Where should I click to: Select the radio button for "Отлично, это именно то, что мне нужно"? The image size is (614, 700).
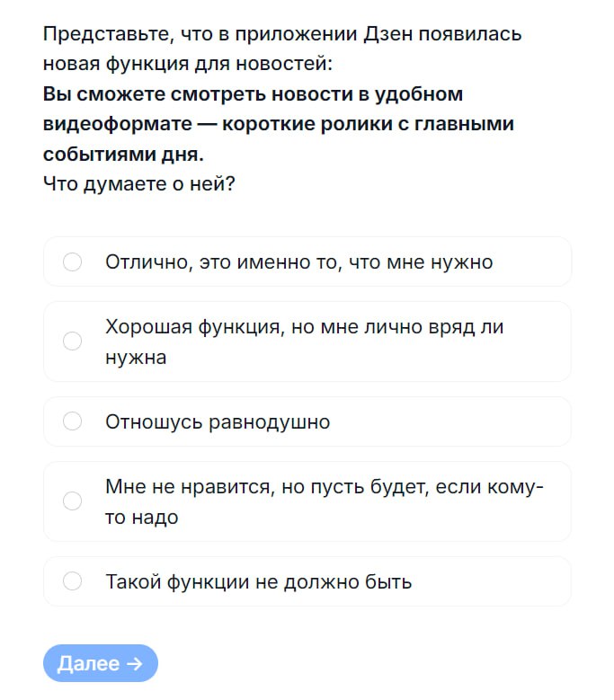click(x=73, y=261)
